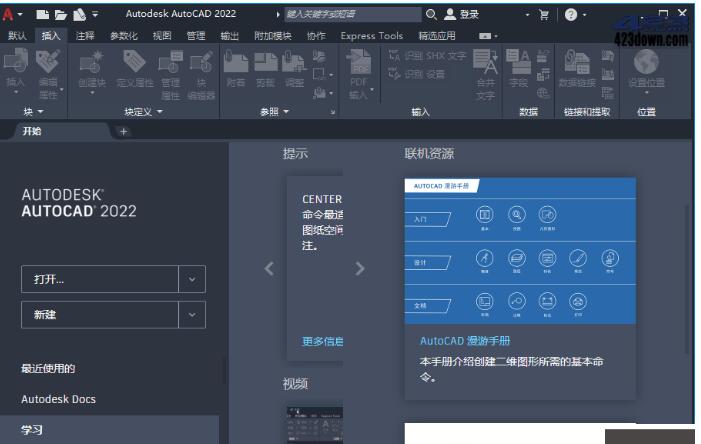Switch to the 视图 ribbon tab
Viewport: 701px width, 444px height.
click(x=162, y=36)
